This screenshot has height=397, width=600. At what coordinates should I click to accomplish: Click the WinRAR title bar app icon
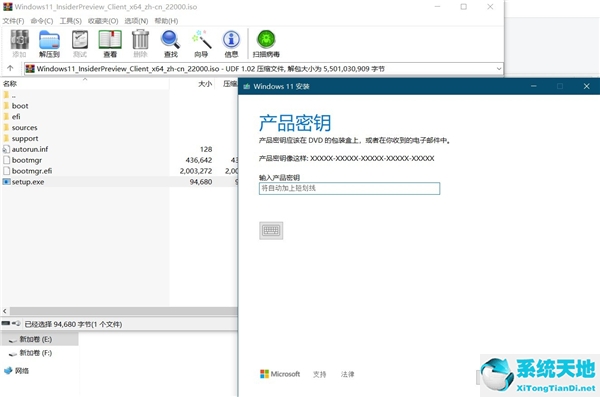tap(7, 7)
